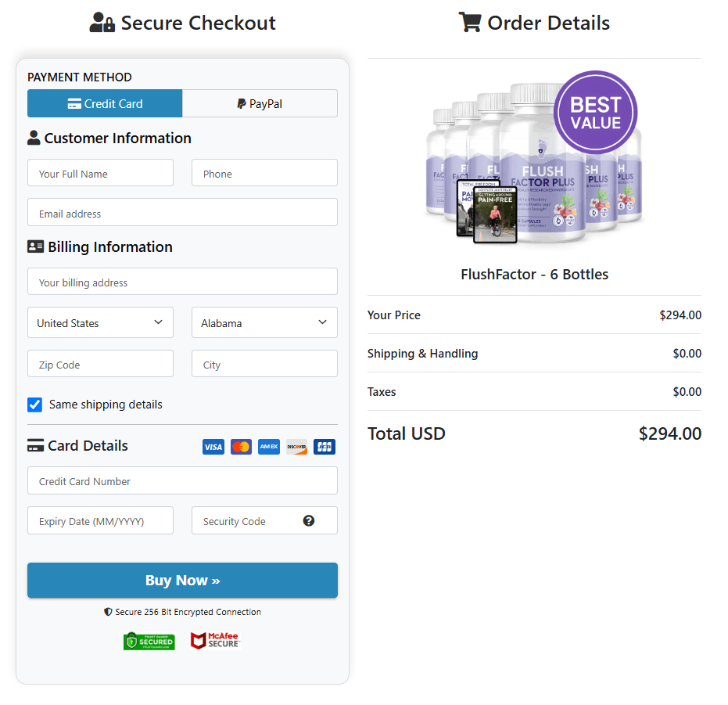This screenshot has height=705, width=728.
Task: Switch to the PayPal payment tab
Action: point(260,103)
